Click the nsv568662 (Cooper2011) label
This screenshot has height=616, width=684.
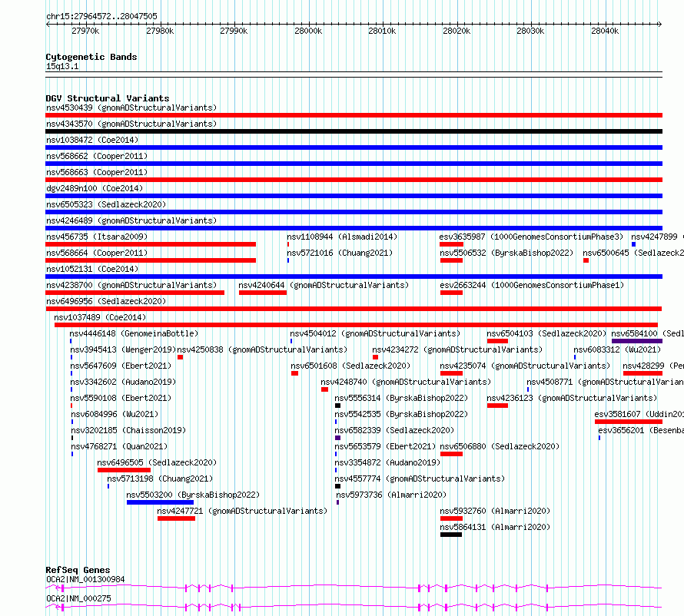[x=97, y=156]
